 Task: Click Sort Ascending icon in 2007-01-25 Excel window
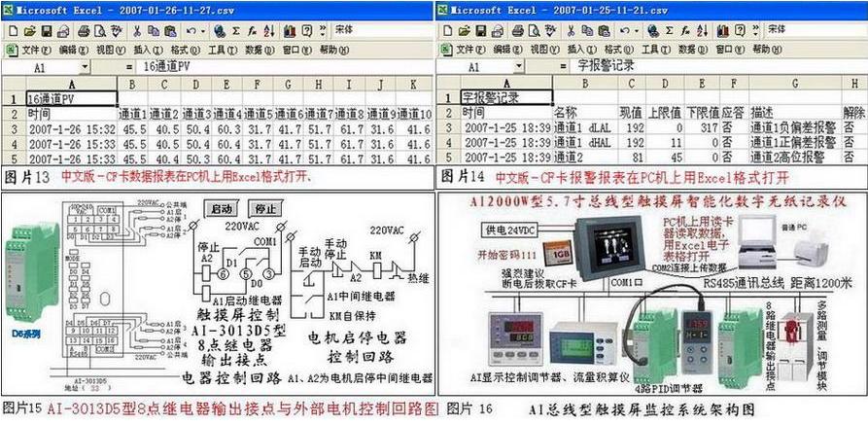[703, 31]
